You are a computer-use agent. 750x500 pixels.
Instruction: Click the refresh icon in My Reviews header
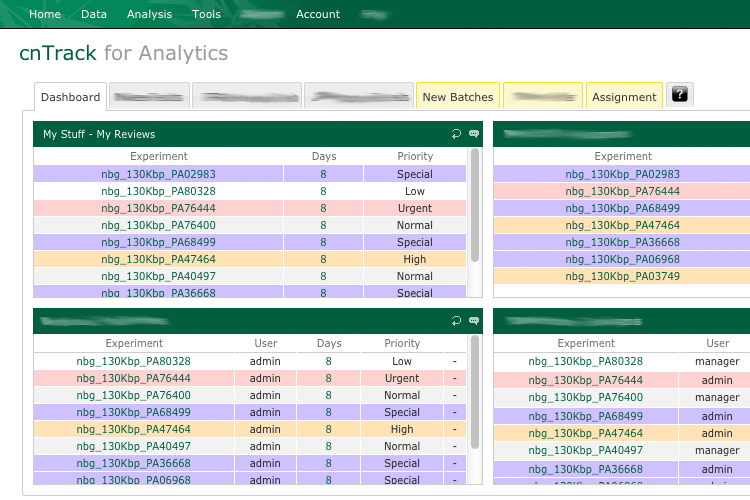tap(456, 134)
